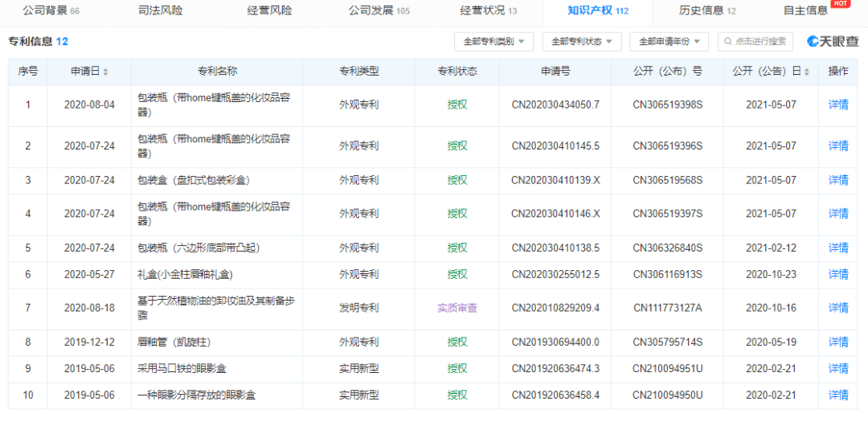868x422 pixels.
Task: Open the 公司背景 tab
Action: 51,10
